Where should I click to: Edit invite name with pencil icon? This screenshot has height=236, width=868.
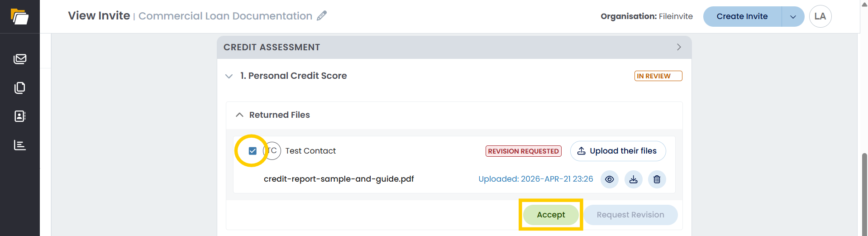pos(322,16)
